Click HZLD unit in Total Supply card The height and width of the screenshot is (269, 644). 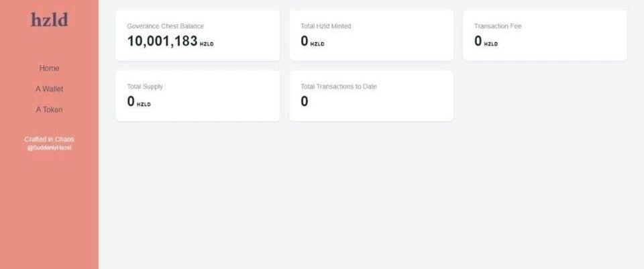point(144,105)
